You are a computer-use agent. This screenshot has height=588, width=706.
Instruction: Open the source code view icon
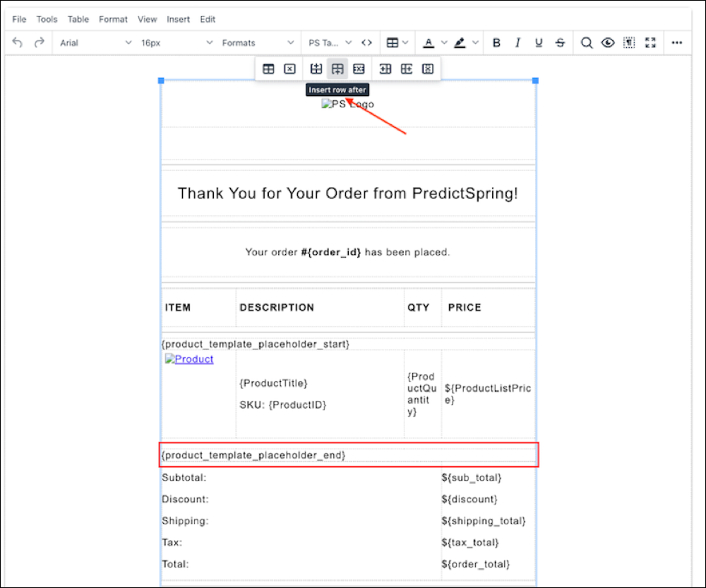pos(366,43)
